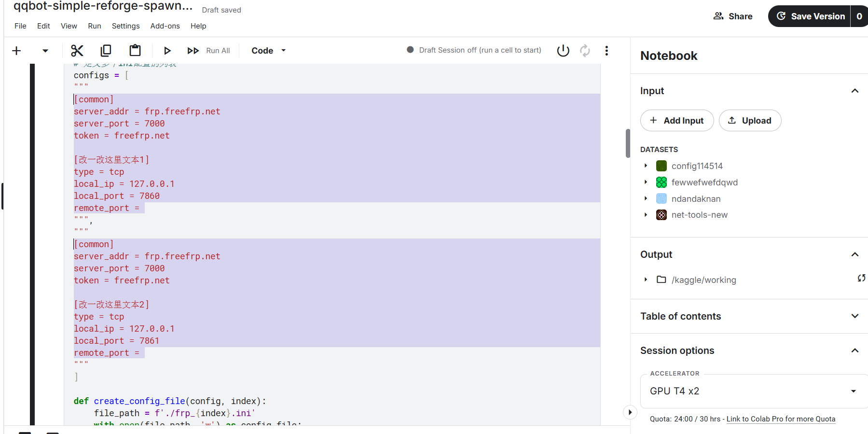Paste cell using clipboard icon

click(x=135, y=51)
